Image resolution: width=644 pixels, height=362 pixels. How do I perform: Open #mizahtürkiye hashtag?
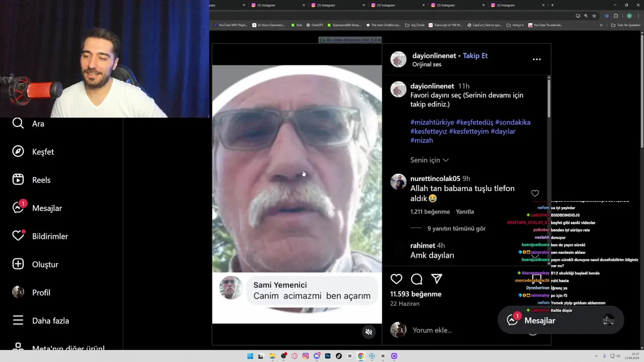click(432, 122)
